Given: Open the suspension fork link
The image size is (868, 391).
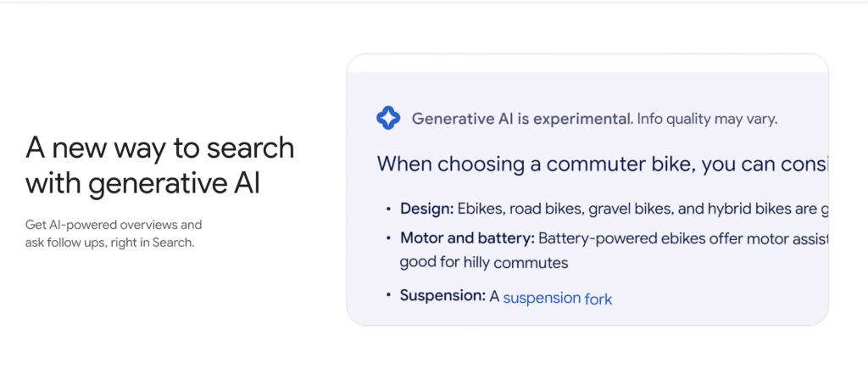Looking at the screenshot, I should click(558, 299).
